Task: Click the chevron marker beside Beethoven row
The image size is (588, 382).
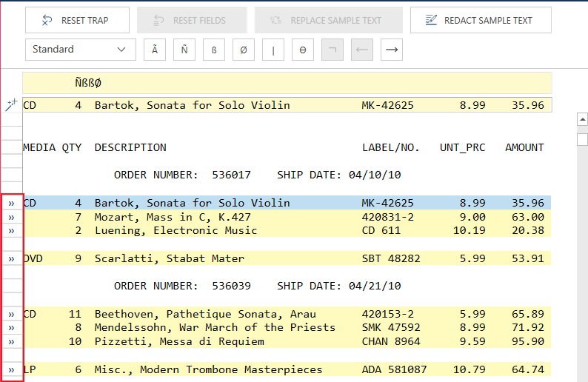Action: (11, 314)
